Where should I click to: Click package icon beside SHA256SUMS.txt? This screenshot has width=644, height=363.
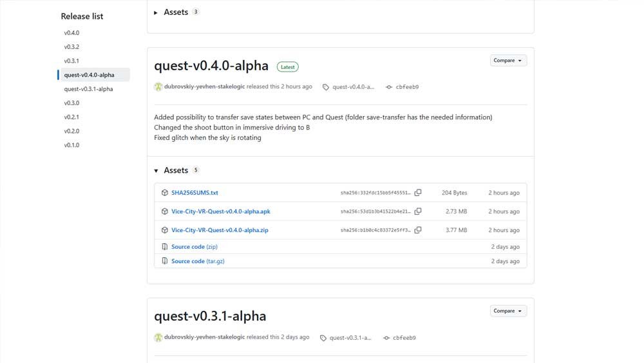(165, 192)
